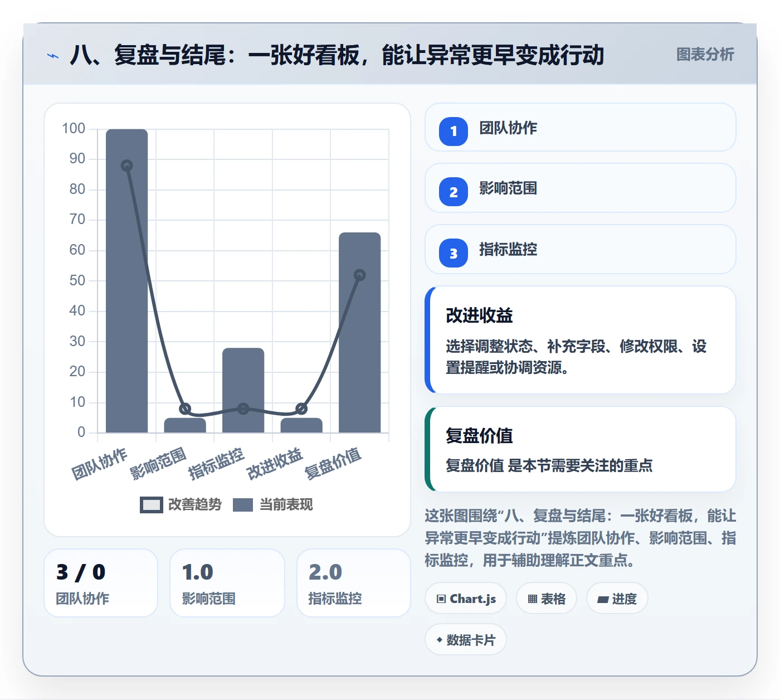Click the 进度 tag
The height and width of the screenshot is (700, 780).
click(617, 599)
